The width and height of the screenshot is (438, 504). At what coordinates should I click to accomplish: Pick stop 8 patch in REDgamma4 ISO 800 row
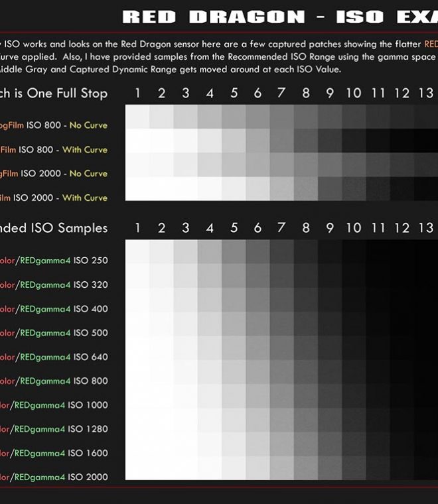[306, 372]
